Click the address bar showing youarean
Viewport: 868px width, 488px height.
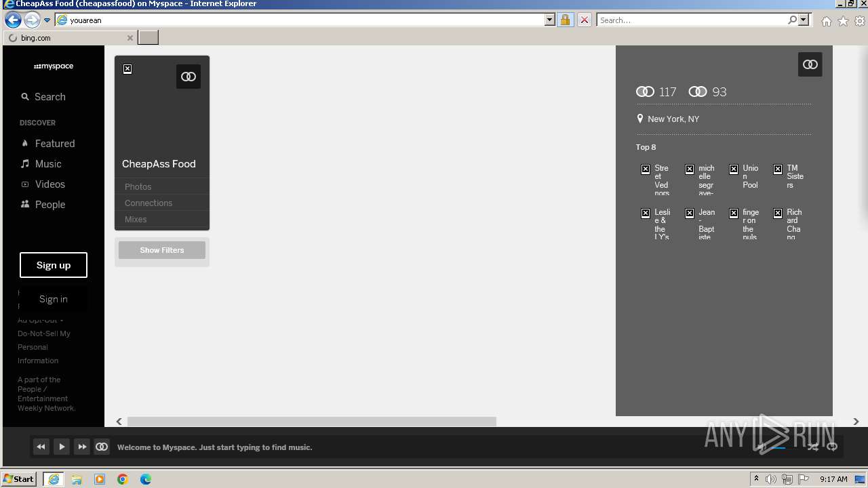point(300,20)
